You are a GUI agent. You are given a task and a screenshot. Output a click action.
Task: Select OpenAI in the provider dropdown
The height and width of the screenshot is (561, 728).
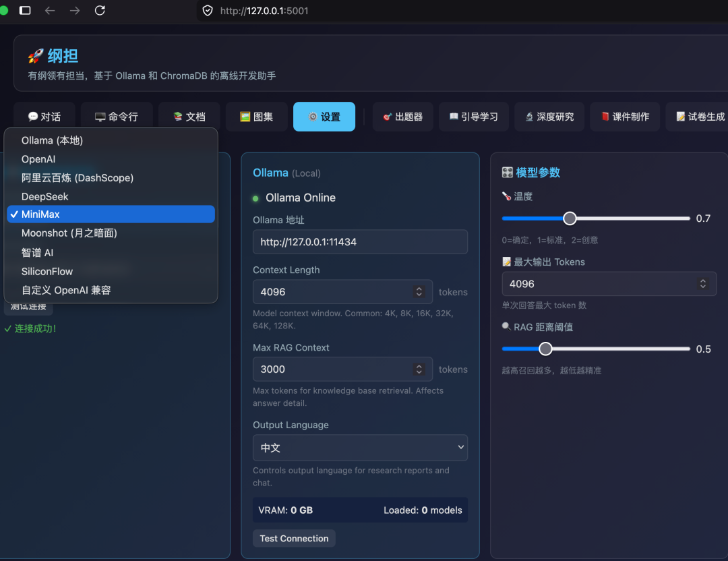(x=111, y=159)
